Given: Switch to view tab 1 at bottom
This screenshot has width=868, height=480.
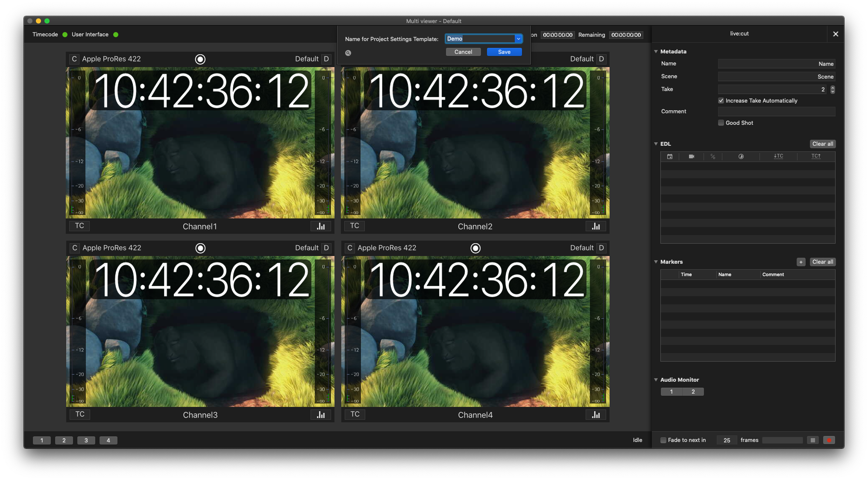Looking at the screenshot, I should click(42, 440).
